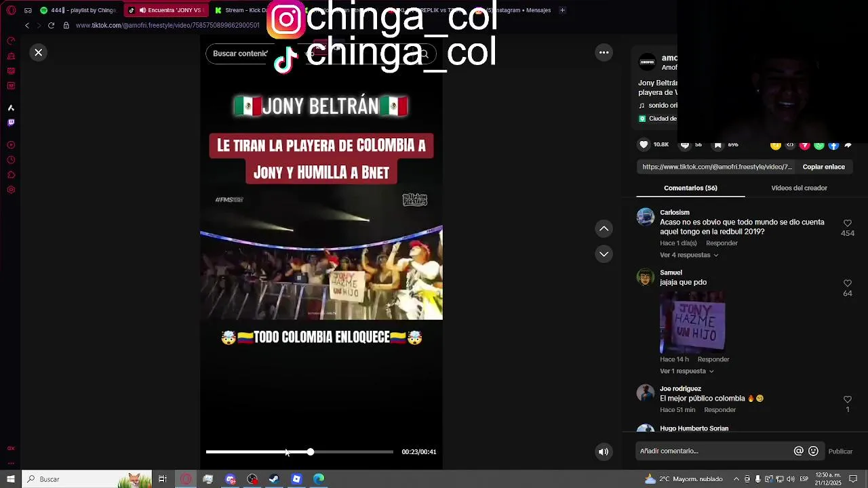This screenshot has width=868, height=488.
Task: Open Opera GX main menu logo
Action: click(11, 10)
